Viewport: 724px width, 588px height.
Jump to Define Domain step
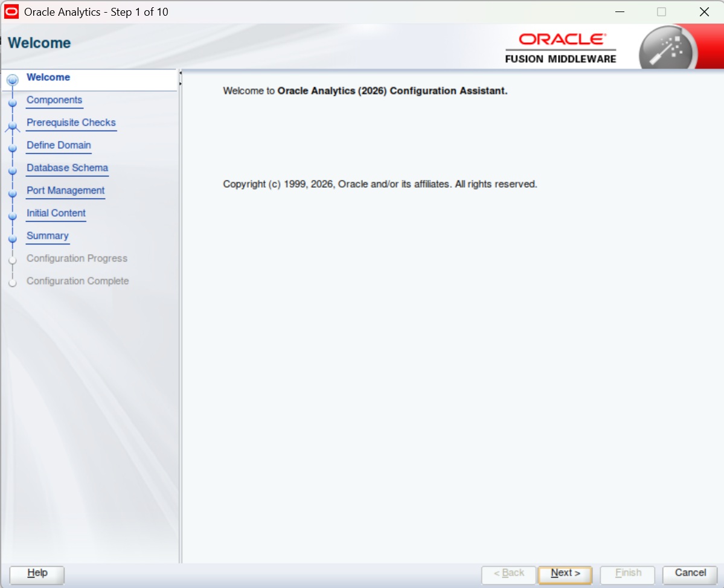coord(59,145)
